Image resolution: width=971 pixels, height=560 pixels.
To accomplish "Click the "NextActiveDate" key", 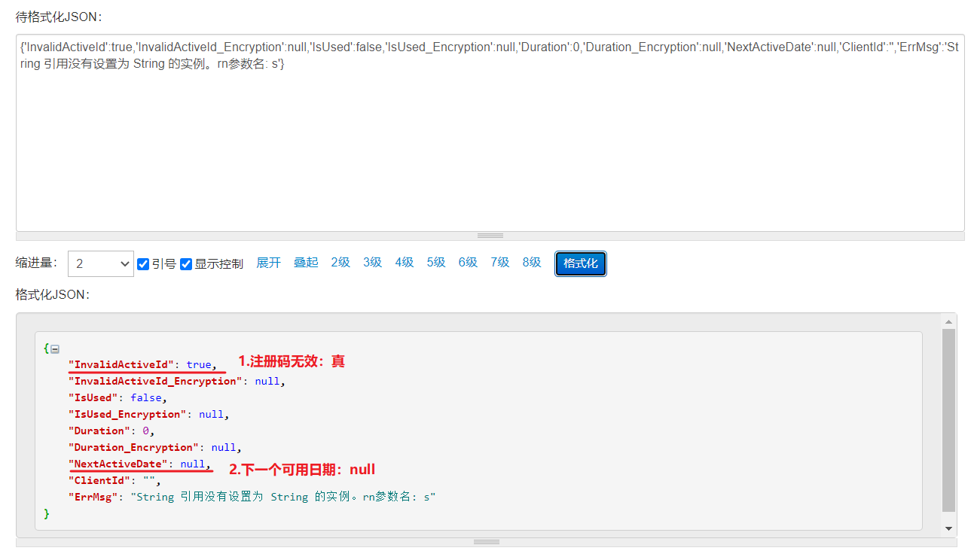I will coord(118,464).
